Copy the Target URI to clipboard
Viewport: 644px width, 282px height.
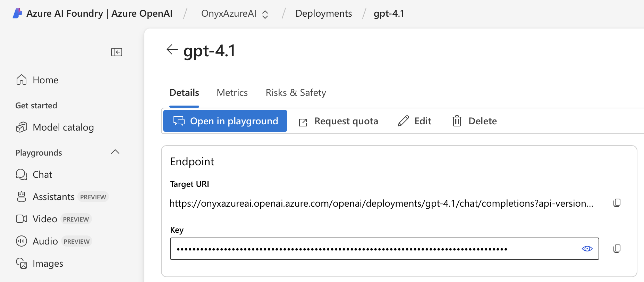coord(617,203)
